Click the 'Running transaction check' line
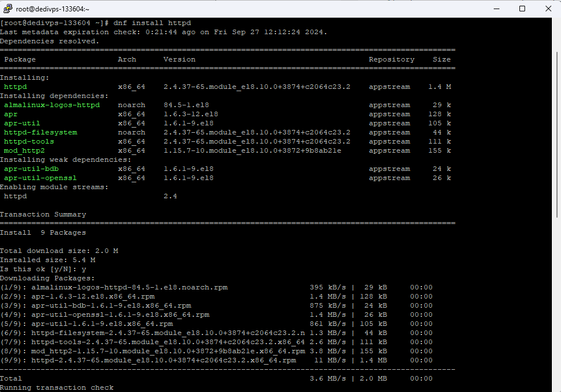 (56, 387)
